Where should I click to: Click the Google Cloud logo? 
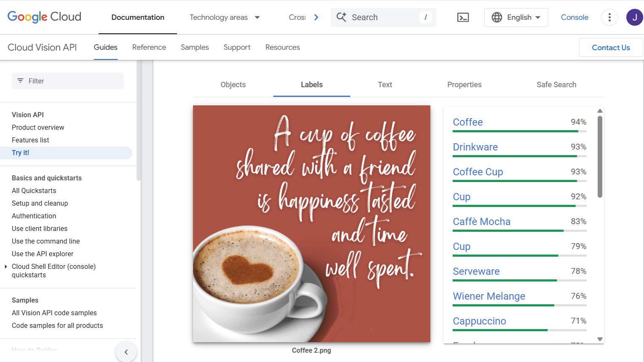(44, 17)
